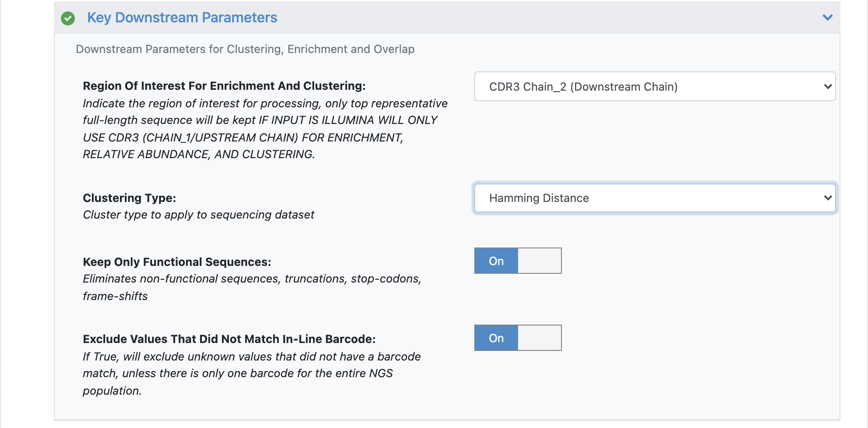Click the arrow on CDR3 Chain_2 select
Screen dimensions: 868x428
pyautogui.click(x=828, y=86)
